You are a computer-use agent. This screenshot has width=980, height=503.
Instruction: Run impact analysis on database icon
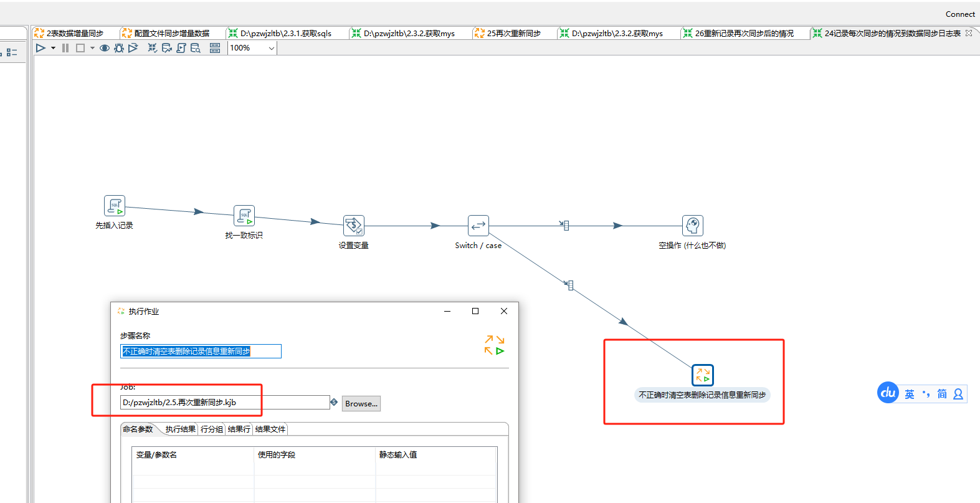pyautogui.click(x=167, y=48)
